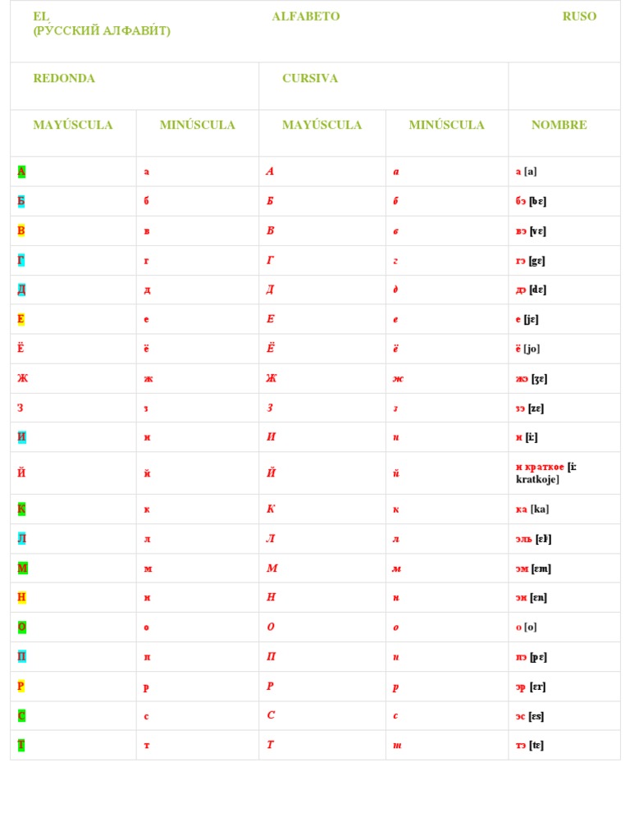The image size is (630, 840).
Task: Click the yellow-highlighted capital В
Action: click(21, 231)
